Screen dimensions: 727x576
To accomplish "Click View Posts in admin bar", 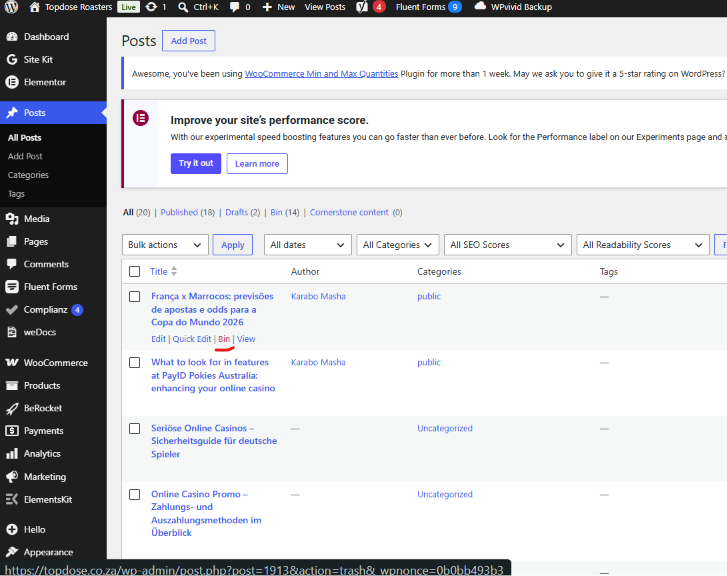I will (325, 7).
